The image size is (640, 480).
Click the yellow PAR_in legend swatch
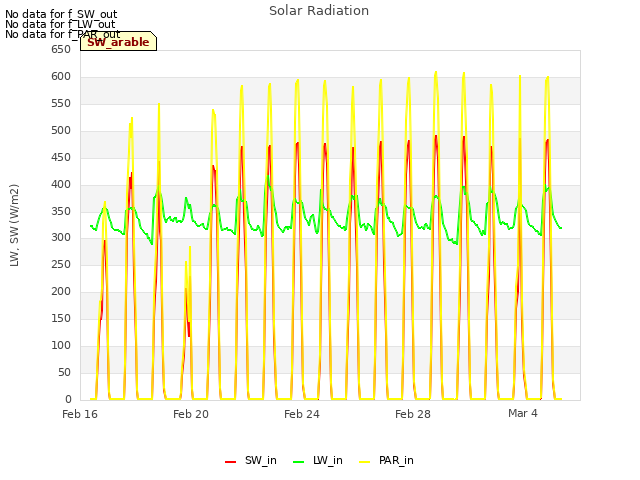pos(364,462)
